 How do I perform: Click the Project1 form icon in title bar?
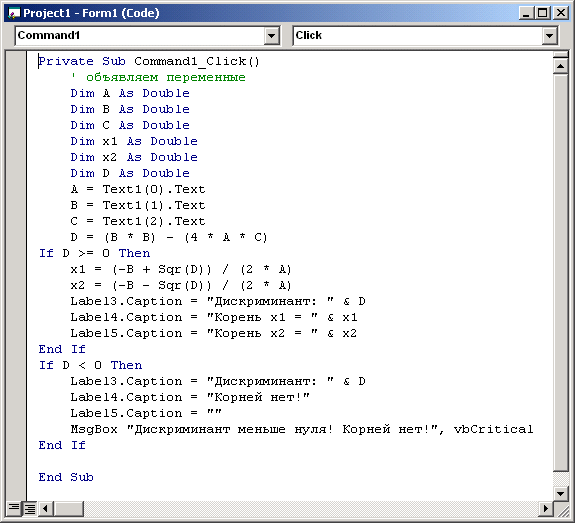14,13
